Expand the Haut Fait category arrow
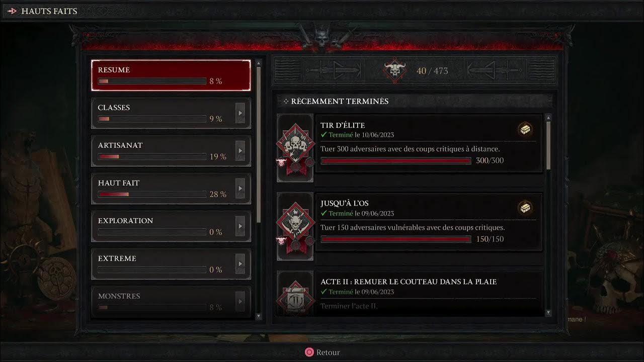The image size is (644, 362). click(240, 189)
